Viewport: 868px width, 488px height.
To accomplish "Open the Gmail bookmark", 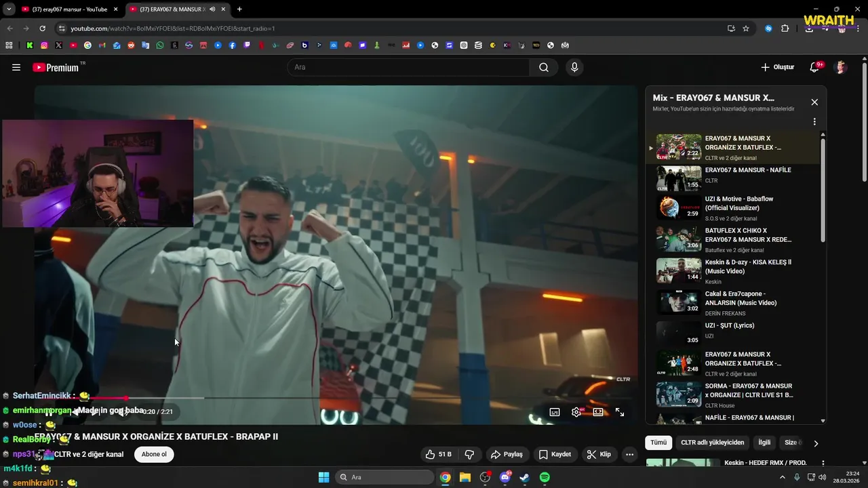I will coord(102,45).
